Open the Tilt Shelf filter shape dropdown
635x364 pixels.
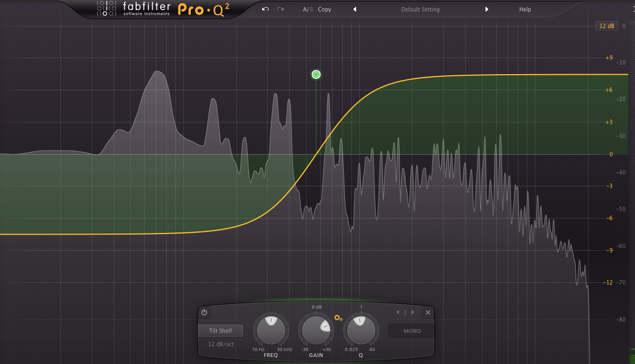pyautogui.click(x=221, y=330)
